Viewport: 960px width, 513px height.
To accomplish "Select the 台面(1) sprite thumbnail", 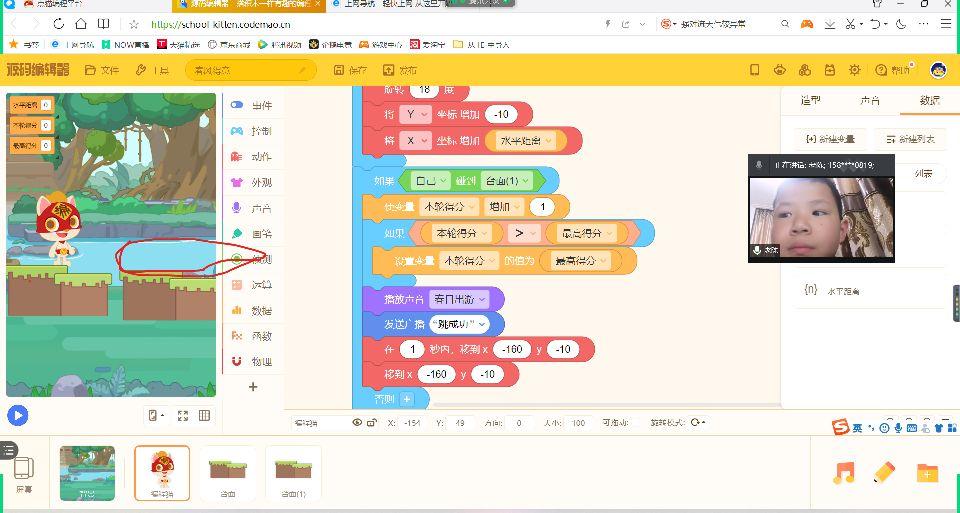I will pyautogui.click(x=293, y=473).
